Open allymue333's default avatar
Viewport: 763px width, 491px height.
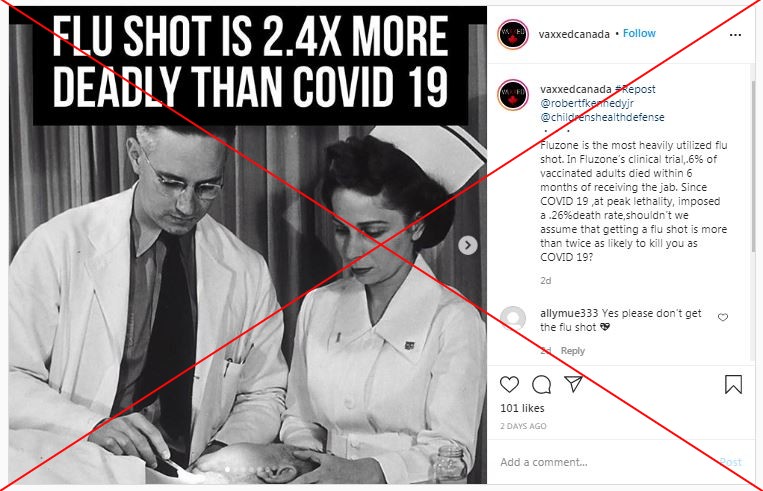point(513,319)
